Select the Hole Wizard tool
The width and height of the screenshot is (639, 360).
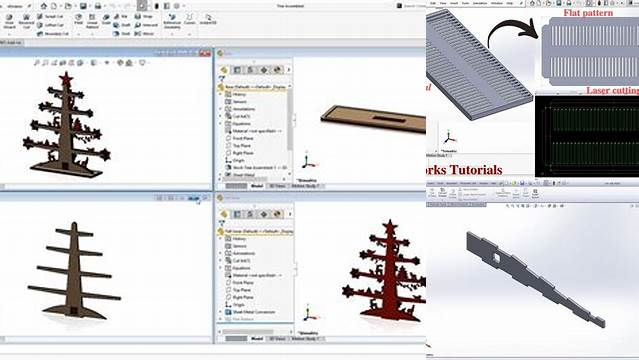pyautogui.click(x=9, y=22)
